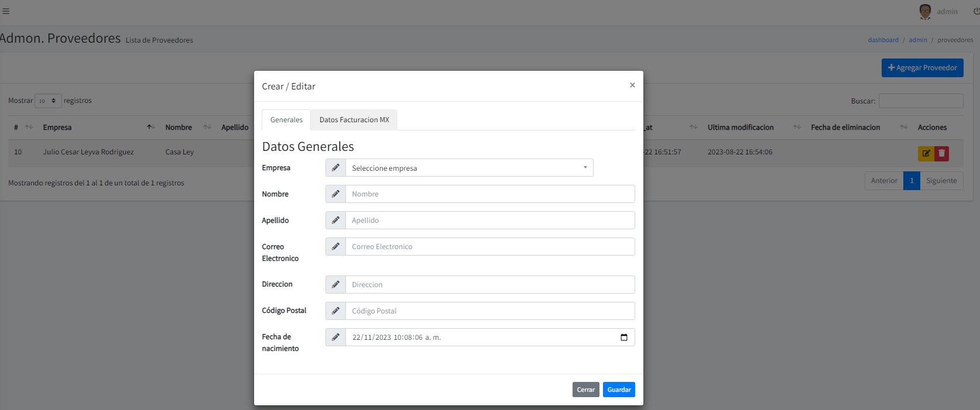Click the red delete provider icon
The width and height of the screenshot is (980, 410).
click(x=941, y=153)
